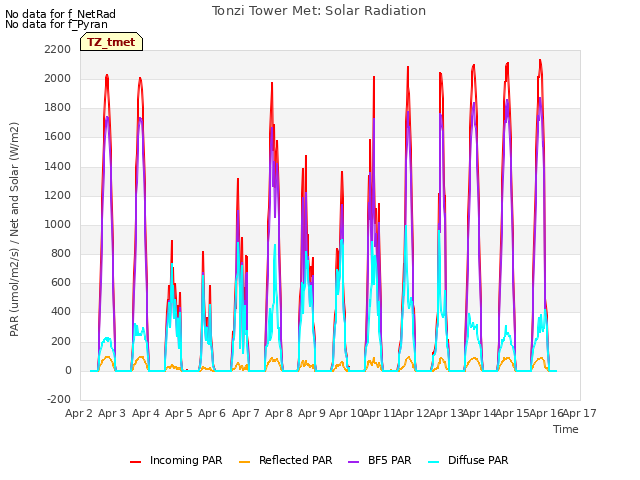Click the y-axis tick label 2200

(x=58, y=49)
